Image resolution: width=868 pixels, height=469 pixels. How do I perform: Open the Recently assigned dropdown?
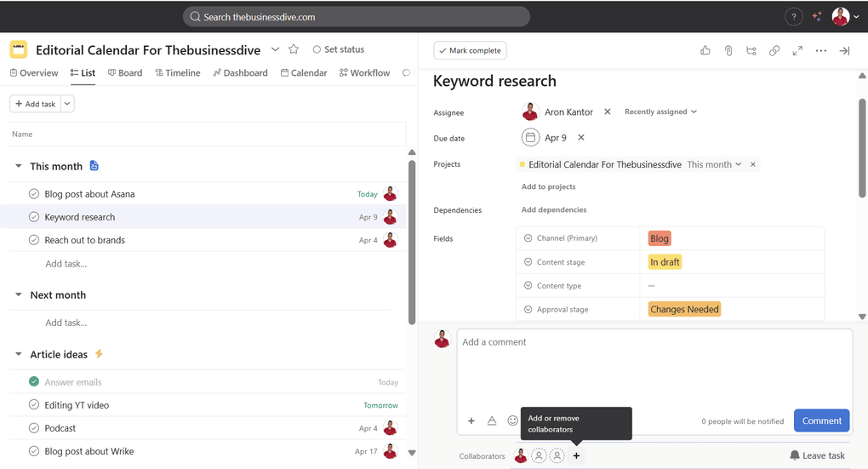(660, 112)
